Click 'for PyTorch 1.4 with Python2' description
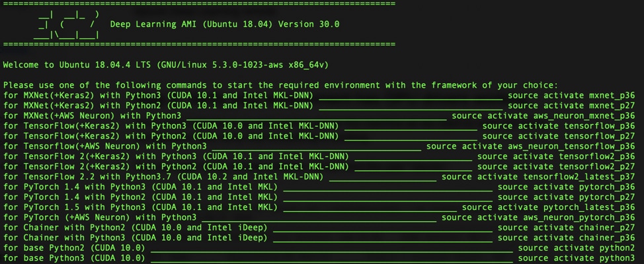 point(140,197)
